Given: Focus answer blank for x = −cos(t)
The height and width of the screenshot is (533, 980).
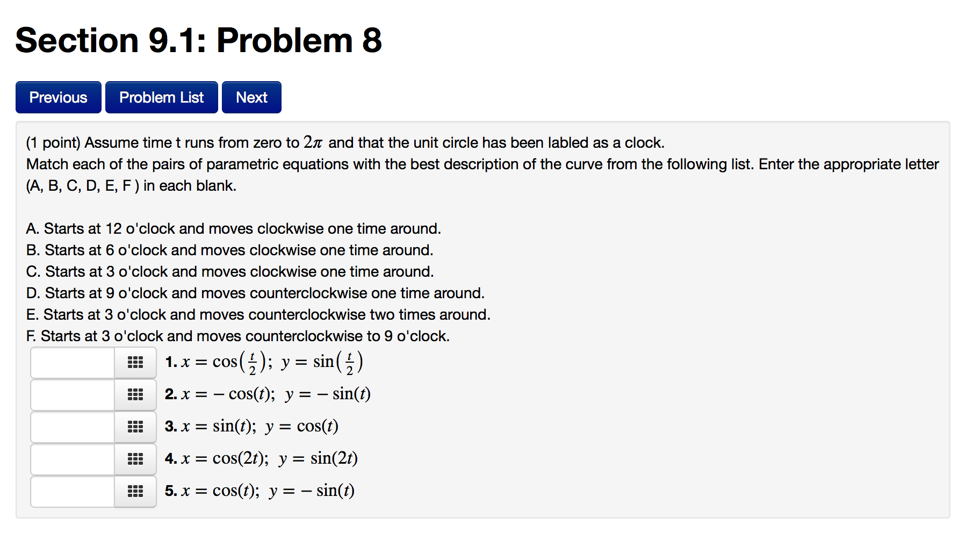Looking at the screenshot, I should [x=73, y=395].
